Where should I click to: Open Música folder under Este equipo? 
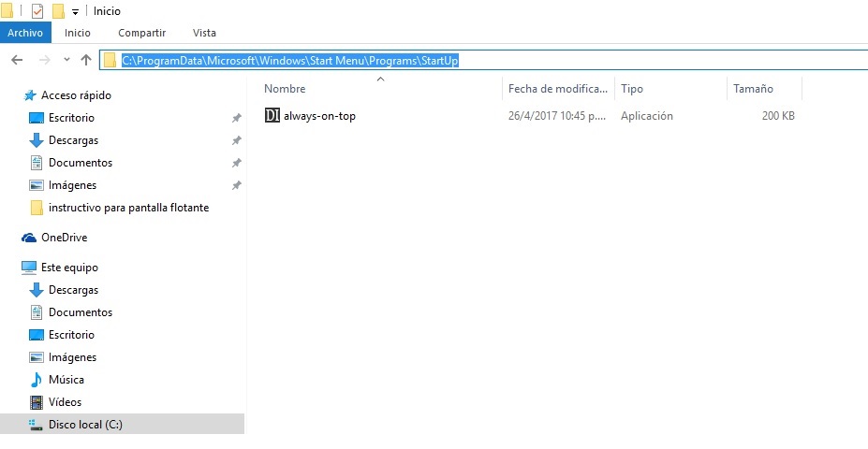(x=66, y=380)
